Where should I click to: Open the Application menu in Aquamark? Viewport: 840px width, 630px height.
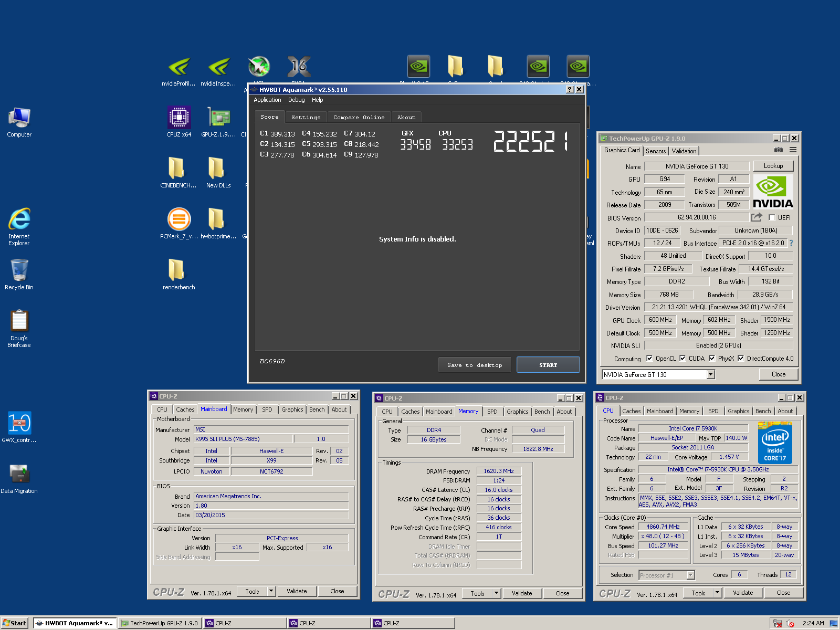[267, 100]
